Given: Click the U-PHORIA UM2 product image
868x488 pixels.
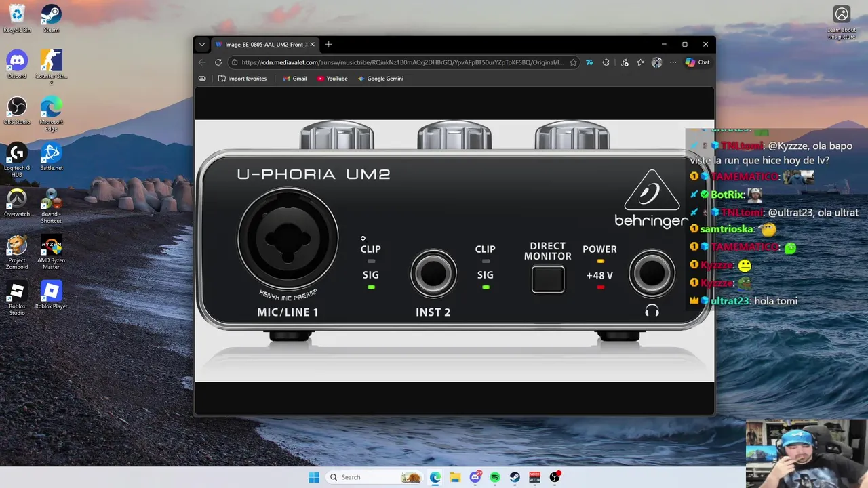Looking at the screenshot, I should point(454,251).
